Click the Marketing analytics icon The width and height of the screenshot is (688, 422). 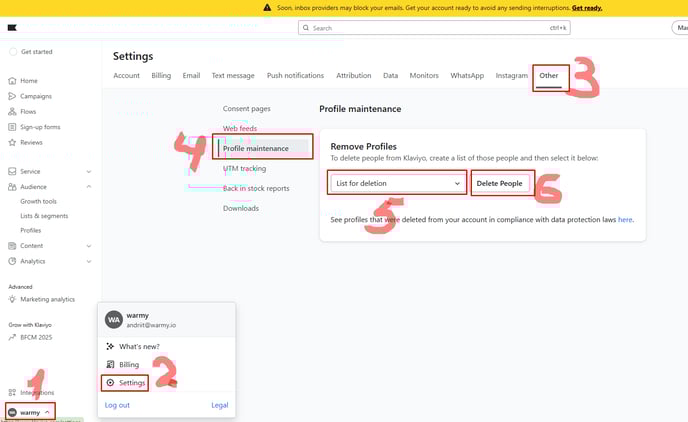click(x=12, y=299)
